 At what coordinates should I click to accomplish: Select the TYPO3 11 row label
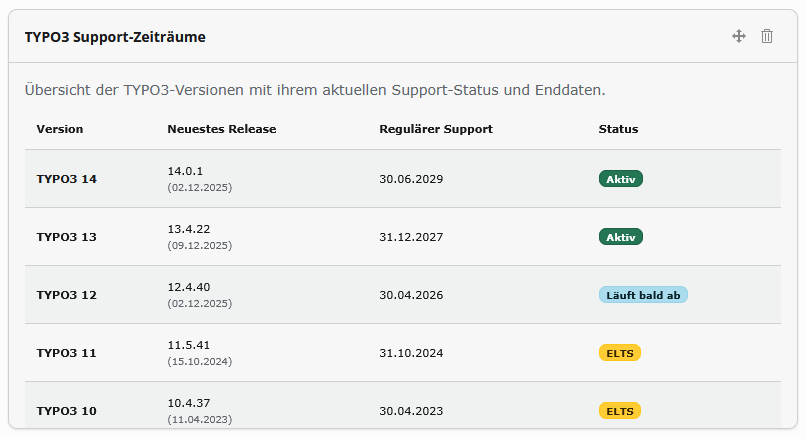[x=66, y=353]
